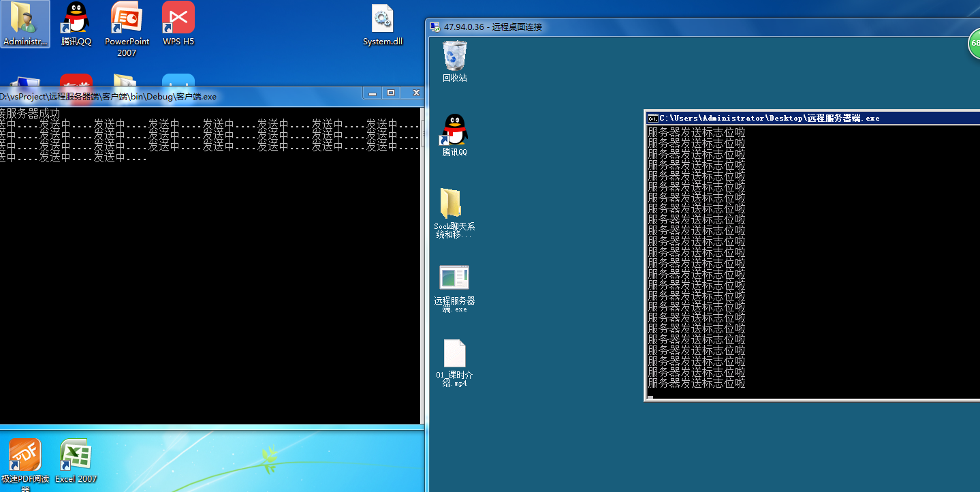Select the 01_课时介绍.mp4 file icon

coord(454,363)
